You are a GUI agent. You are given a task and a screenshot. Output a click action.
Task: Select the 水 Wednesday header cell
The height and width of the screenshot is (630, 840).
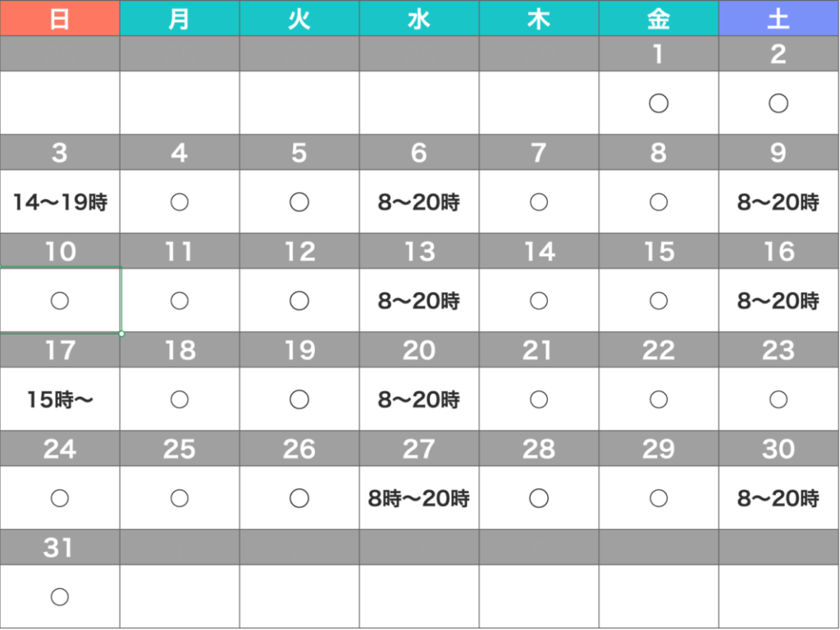coord(419,20)
